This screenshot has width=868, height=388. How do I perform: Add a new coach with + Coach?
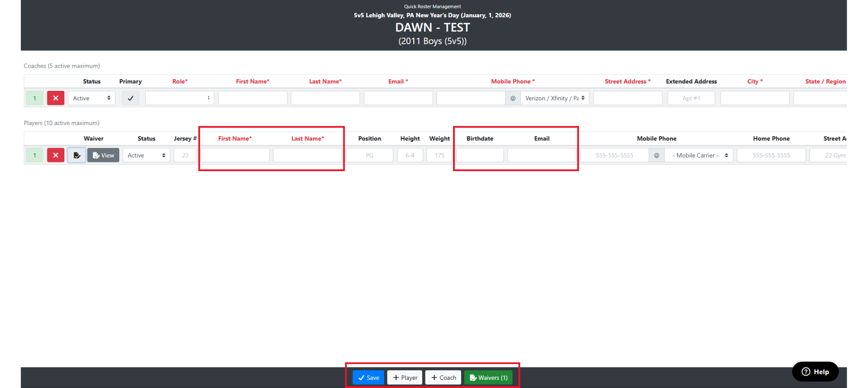coord(443,378)
